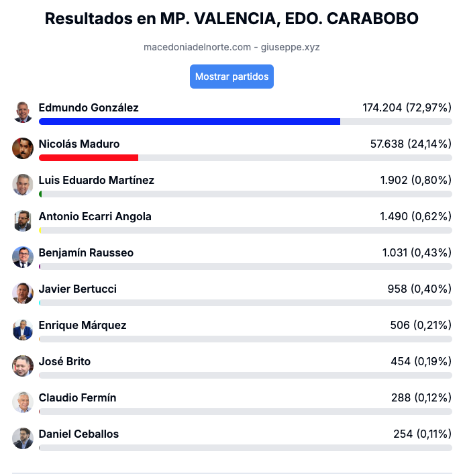Select Edmundo González's avatar photo
The image size is (463, 476).
point(23,112)
